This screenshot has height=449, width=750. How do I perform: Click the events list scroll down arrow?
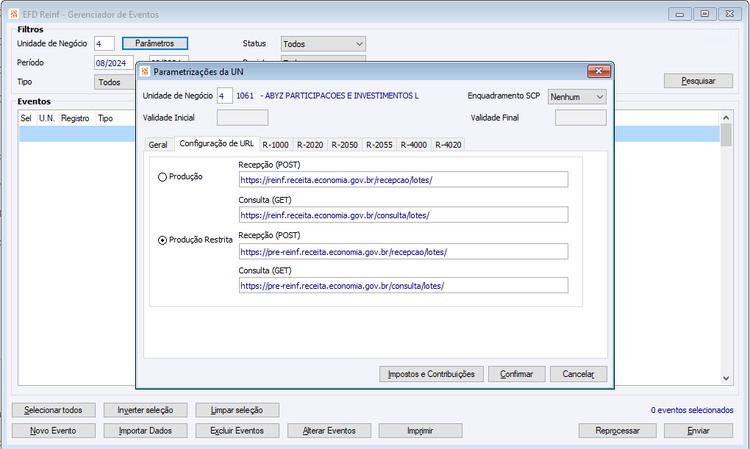pyautogui.click(x=726, y=378)
